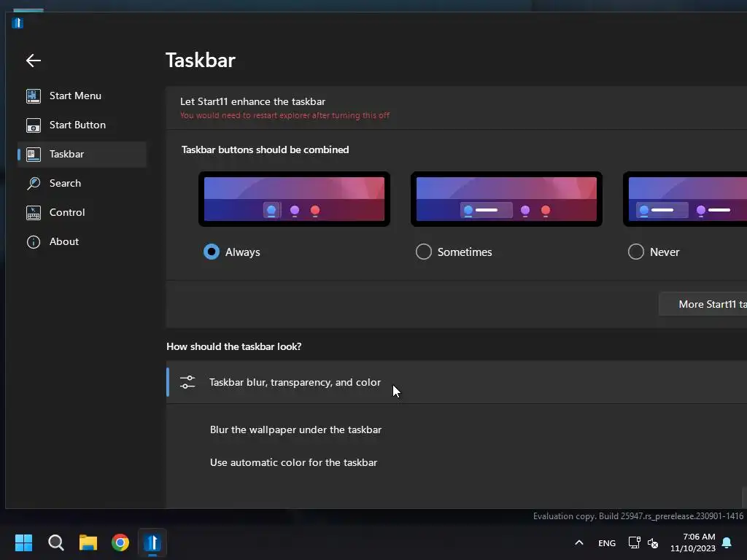This screenshot has width=747, height=560.
Task: Open the Start Menu settings page
Action: click(82, 96)
